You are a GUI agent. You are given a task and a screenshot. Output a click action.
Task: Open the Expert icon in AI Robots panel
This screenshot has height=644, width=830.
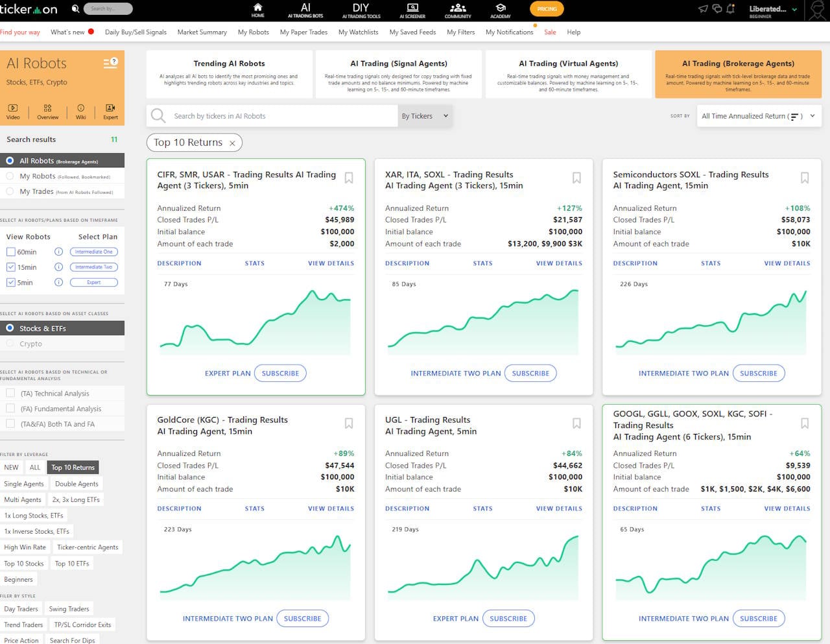[x=110, y=112]
